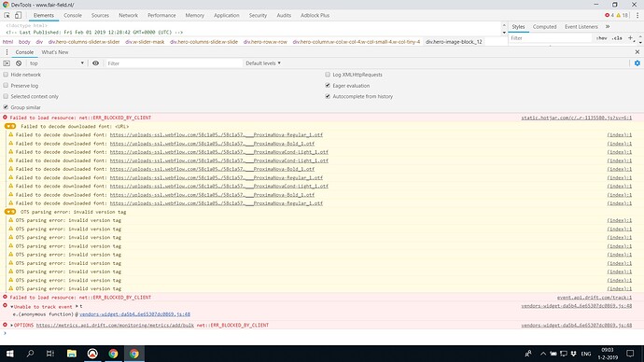Disable Autocomplete from history checkbox
644x362 pixels.
pos(328,96)
